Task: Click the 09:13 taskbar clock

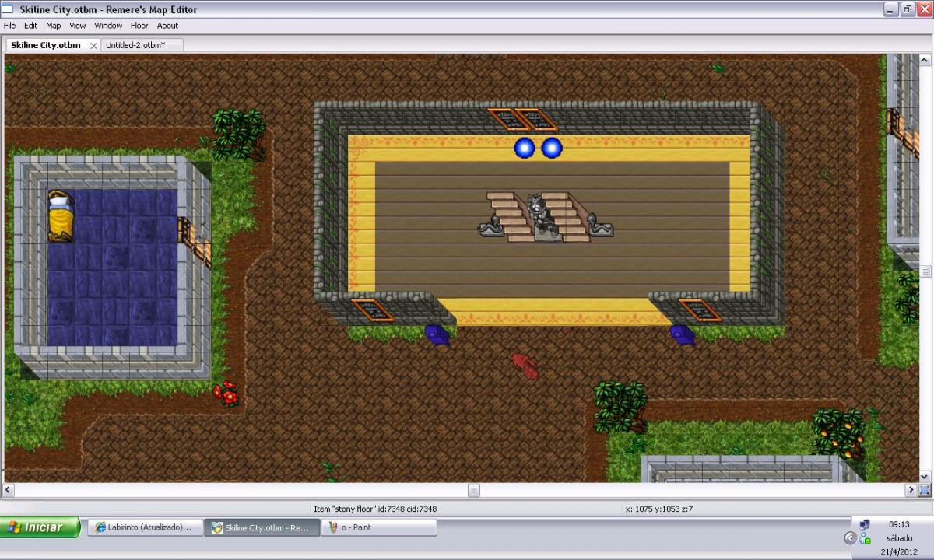Action: click(x=899, y=524)
